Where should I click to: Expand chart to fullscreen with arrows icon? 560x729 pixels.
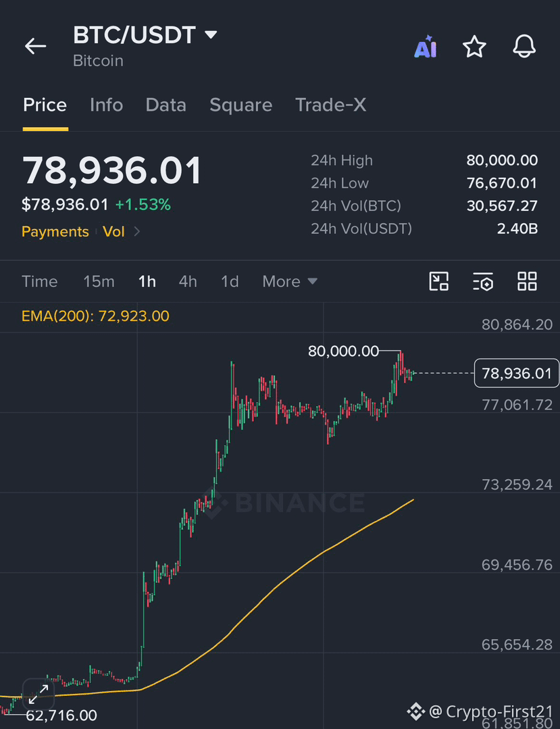[x=39, y=694]
